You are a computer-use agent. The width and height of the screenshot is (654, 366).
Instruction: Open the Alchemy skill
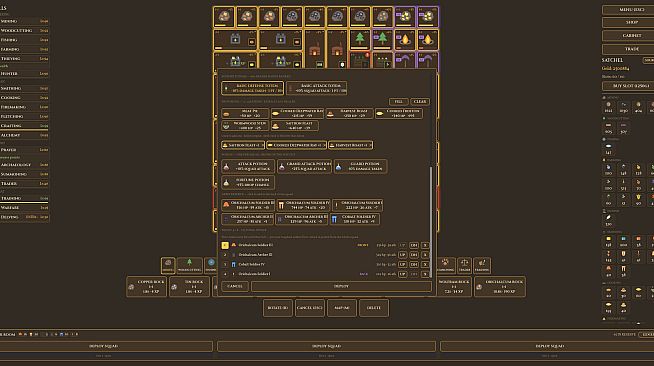click(24, 135)
